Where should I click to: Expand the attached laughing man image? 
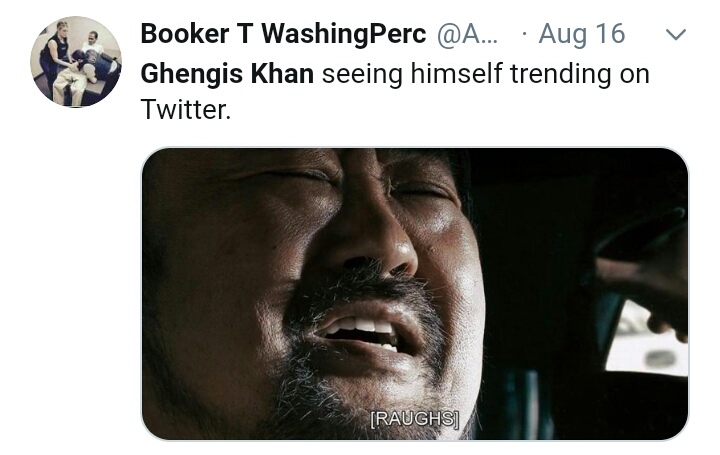(x=415, y=294)
